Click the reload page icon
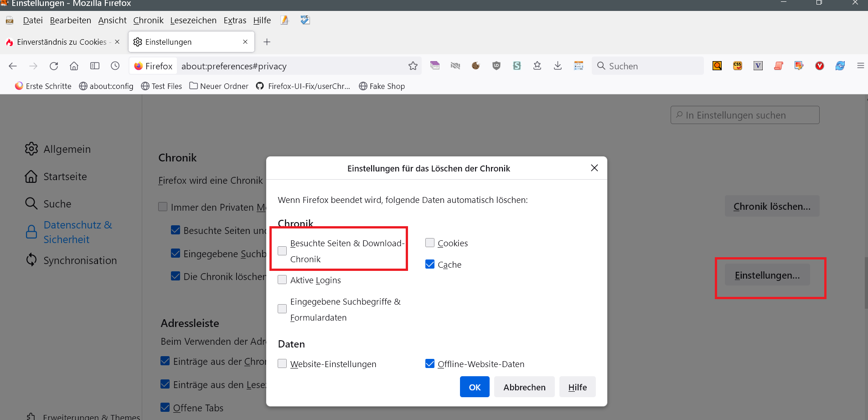868x420 pixels. 54,66
